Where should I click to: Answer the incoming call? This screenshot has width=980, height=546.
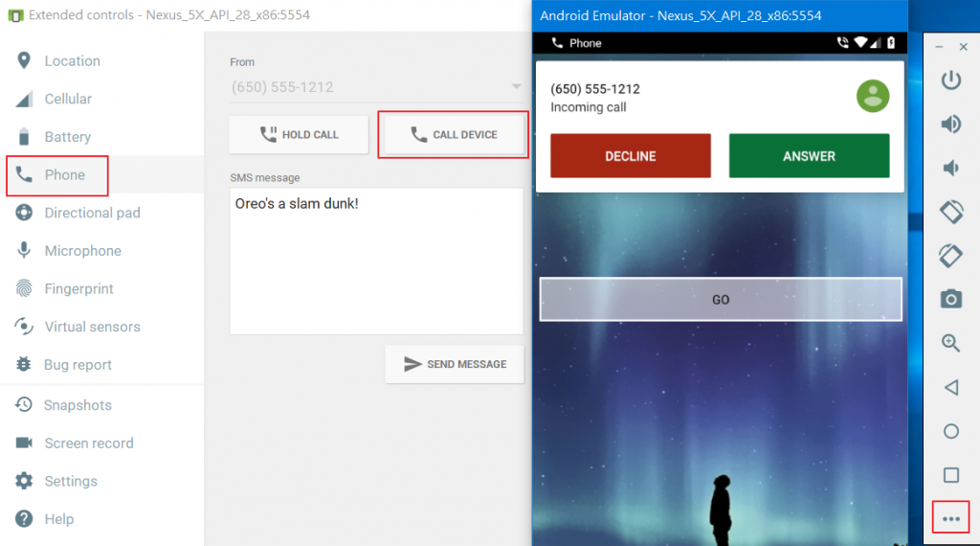pos(809,156)
